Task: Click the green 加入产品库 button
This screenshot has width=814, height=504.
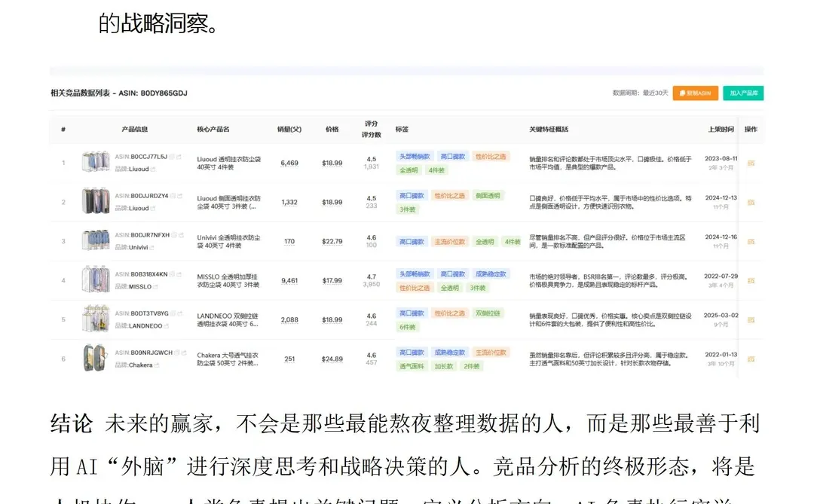Action: pos(744,91)
